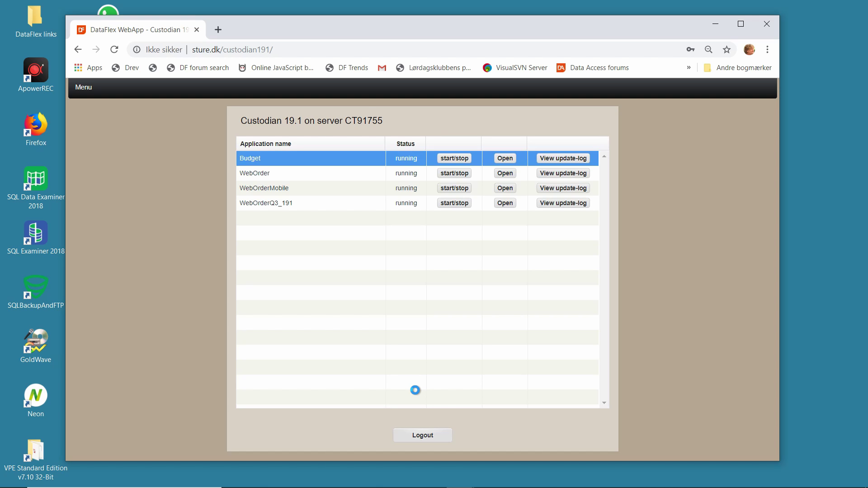Click the browser reload icon
This screenshot has width=868, height=488.
click(x=114, y=50)
